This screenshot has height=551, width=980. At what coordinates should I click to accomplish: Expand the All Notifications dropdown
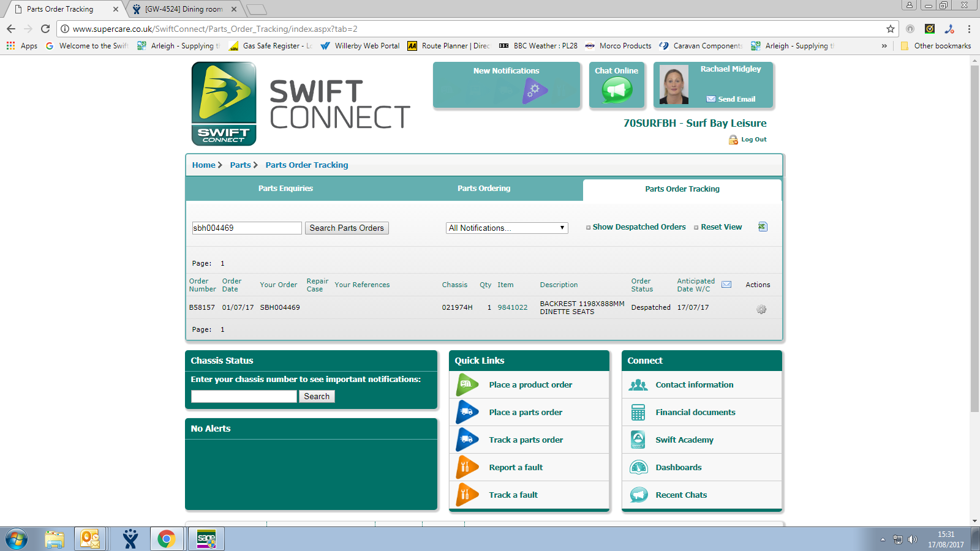(x=507, y=228)
